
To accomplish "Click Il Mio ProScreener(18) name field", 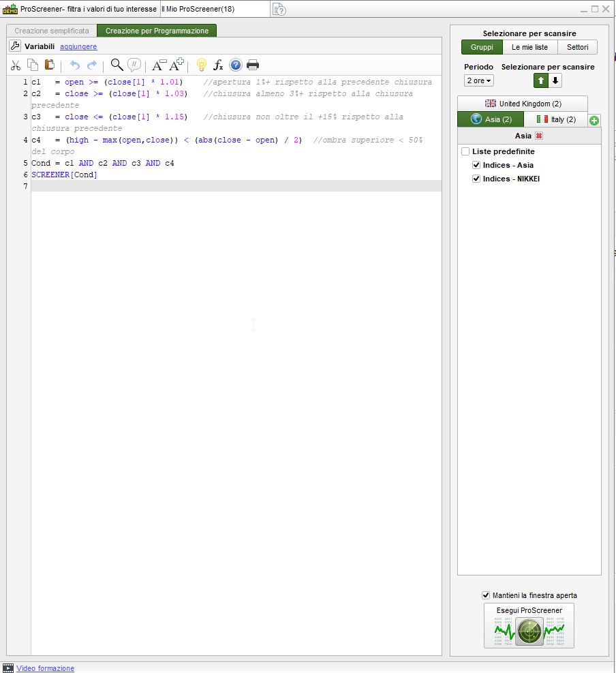I will (215, 9).
